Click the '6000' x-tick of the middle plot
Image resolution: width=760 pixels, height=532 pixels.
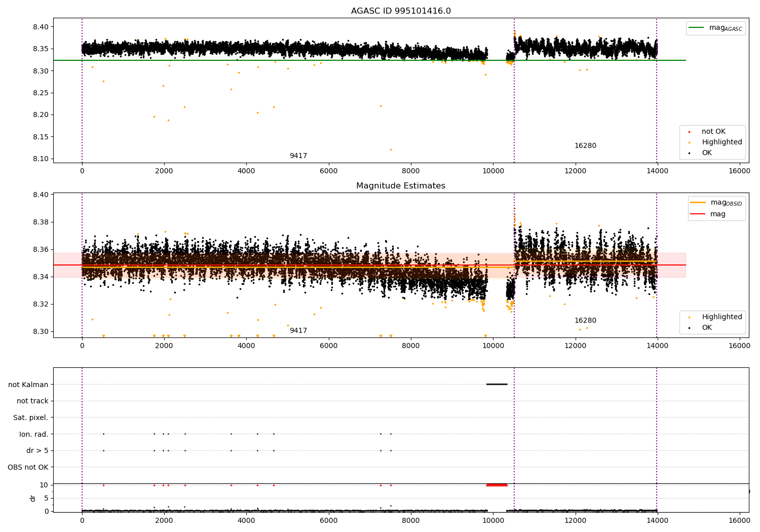click(x=328, y=346)
